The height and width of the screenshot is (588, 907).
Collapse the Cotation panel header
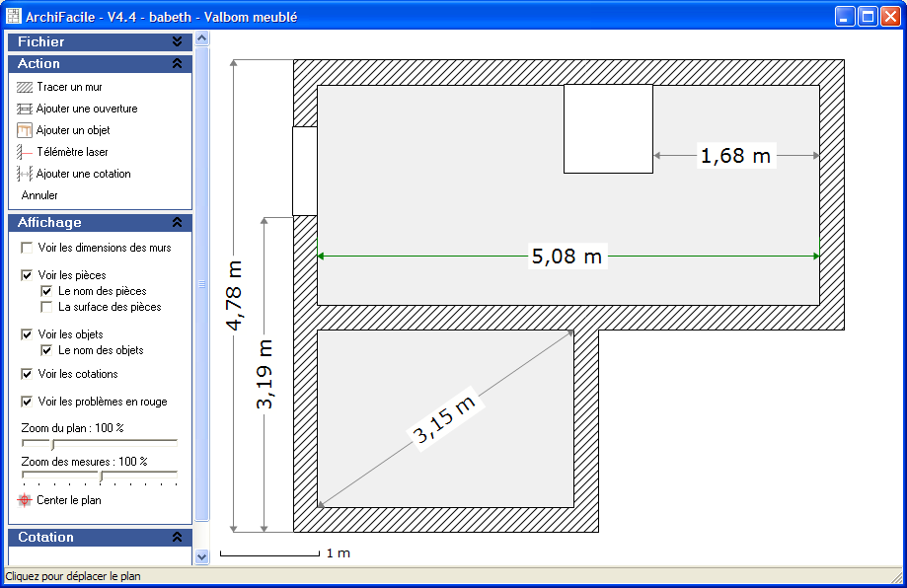tap(177, 538)
